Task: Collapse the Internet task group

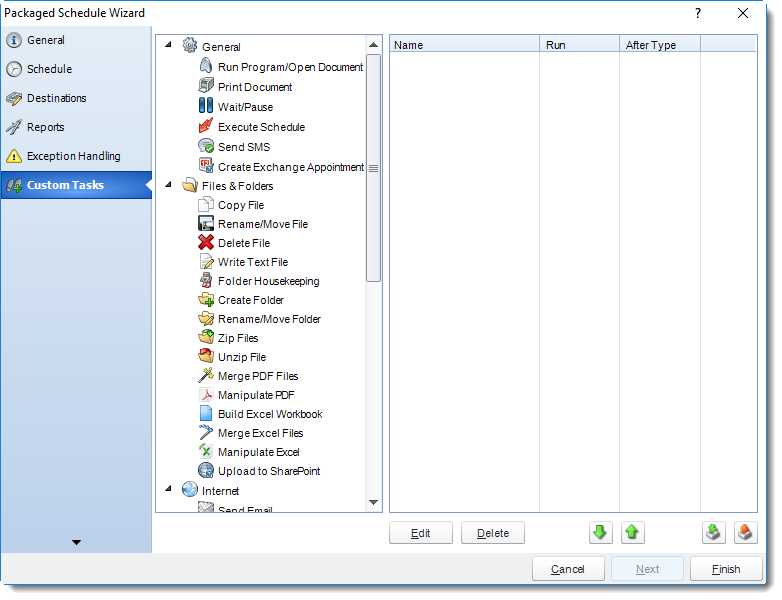Action: pos(169,489)
